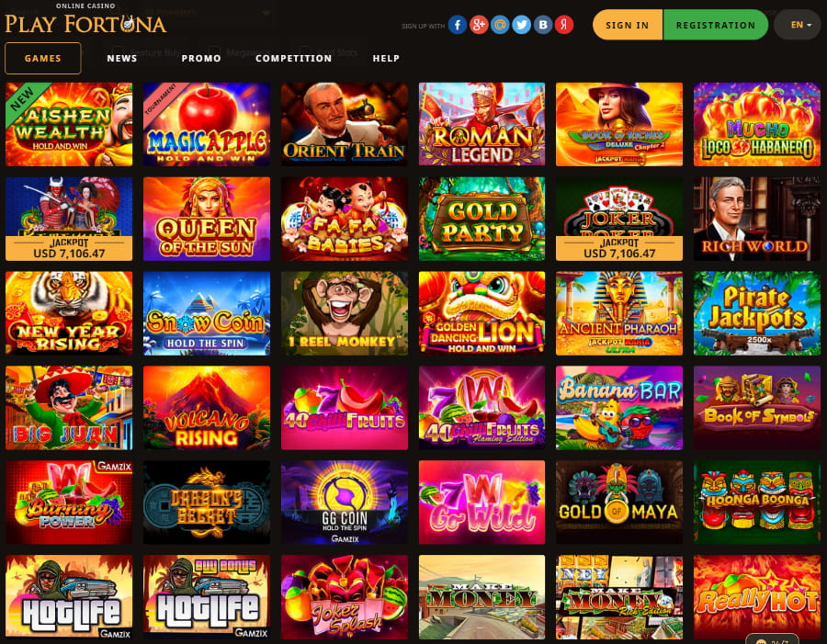The width and height of the screenshot is (827, 644).
Task: Open the Games menu tab
Action: pyautogui.click(x=42, y=58)
